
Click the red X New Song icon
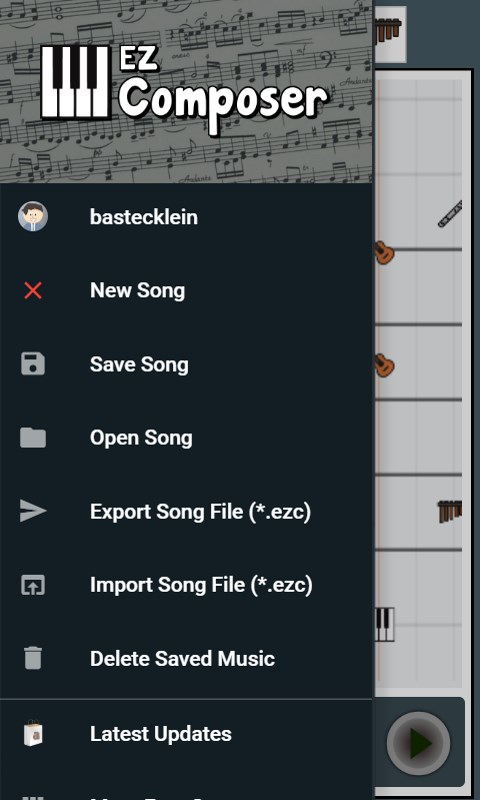pos(33,291)
